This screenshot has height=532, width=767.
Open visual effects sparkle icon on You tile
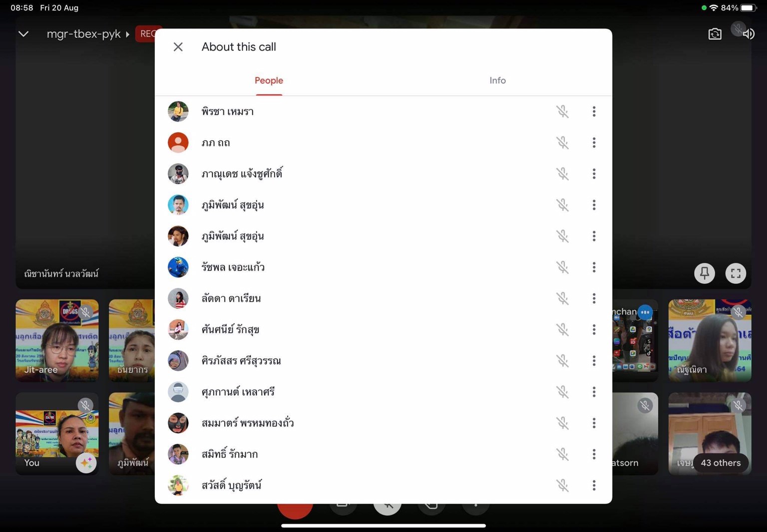click(x=86, y=463)
